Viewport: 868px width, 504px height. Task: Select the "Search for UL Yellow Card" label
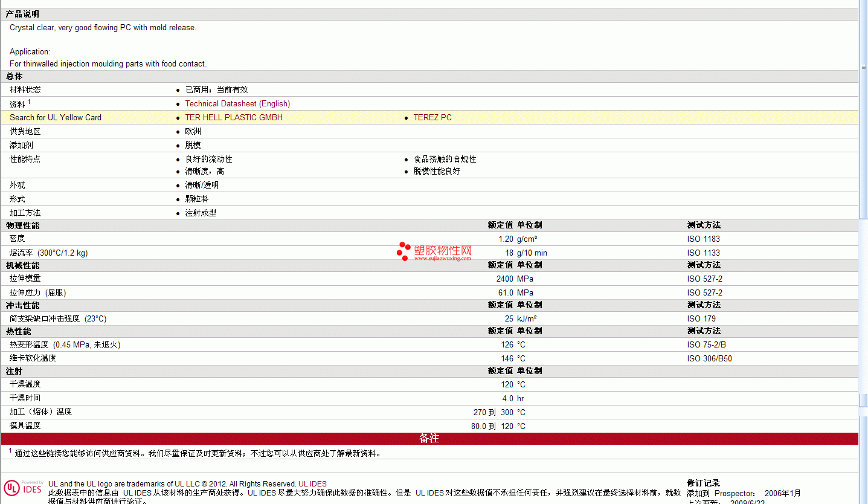pyautogui.click(x=56, y=118)
